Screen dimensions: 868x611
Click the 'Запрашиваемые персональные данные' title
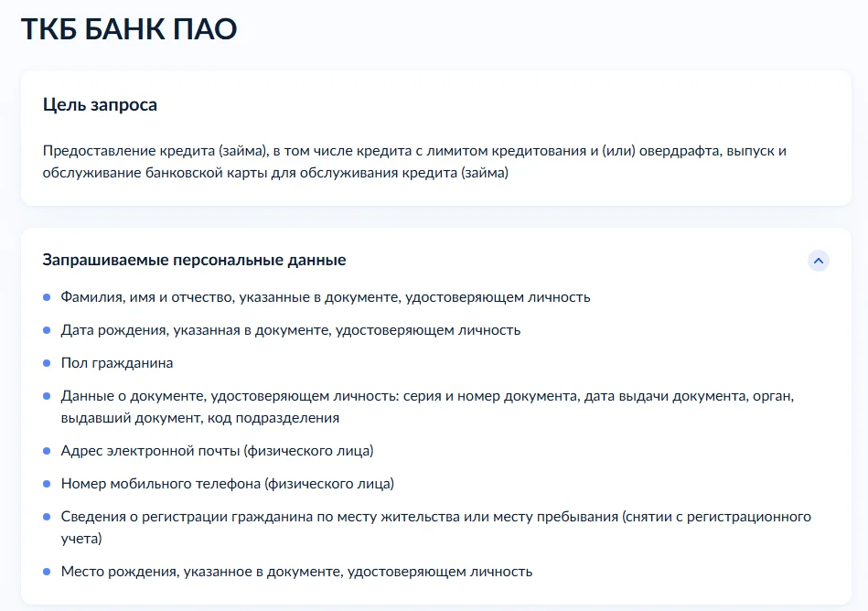point(194,260)
